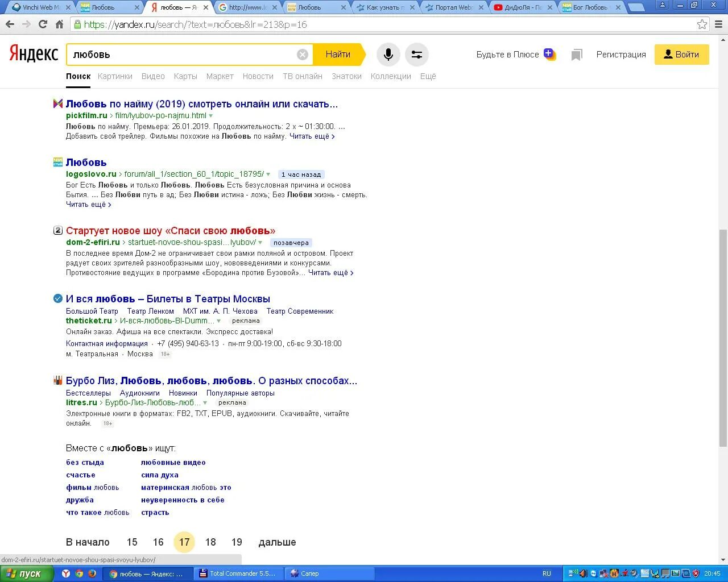Switch to the Новости search tab

258,76
